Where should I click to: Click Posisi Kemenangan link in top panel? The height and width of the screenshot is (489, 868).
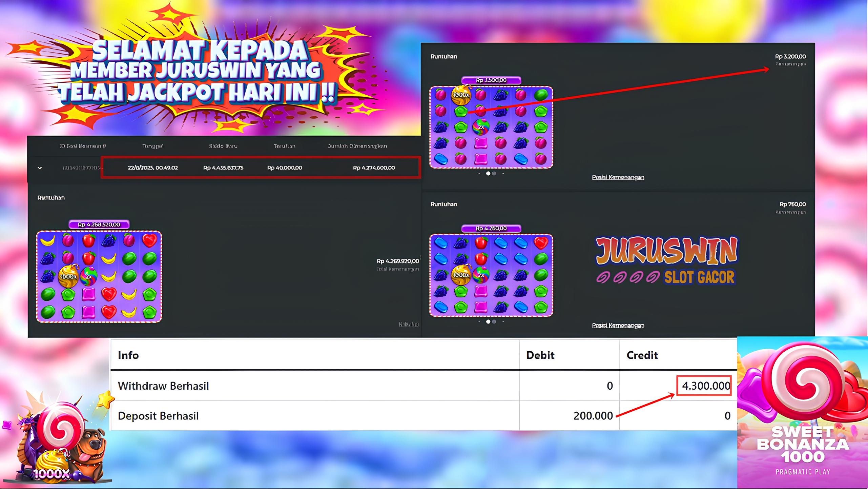click(x=618, y=177)
